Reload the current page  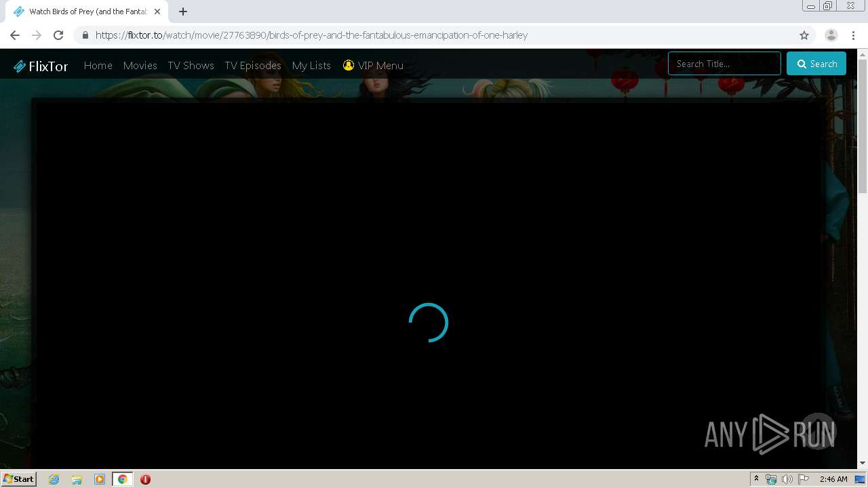tap(58, 35)
